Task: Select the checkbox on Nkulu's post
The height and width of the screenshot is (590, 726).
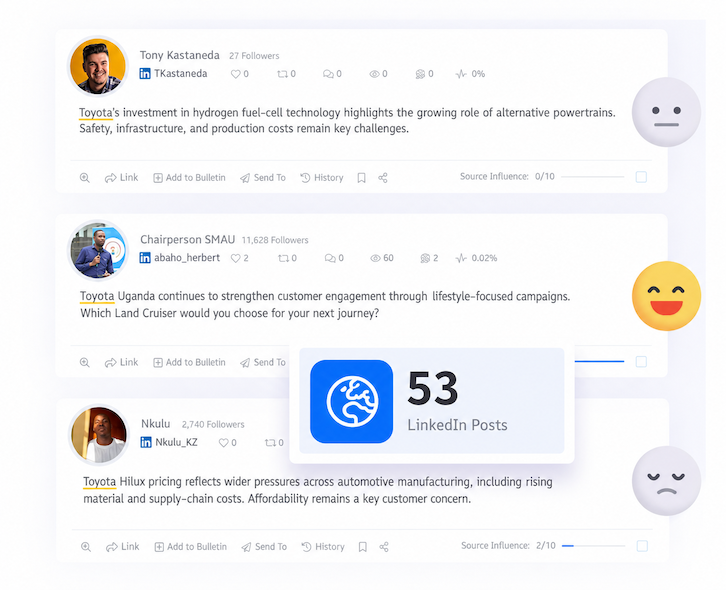Action: click(x=642, y=546)
